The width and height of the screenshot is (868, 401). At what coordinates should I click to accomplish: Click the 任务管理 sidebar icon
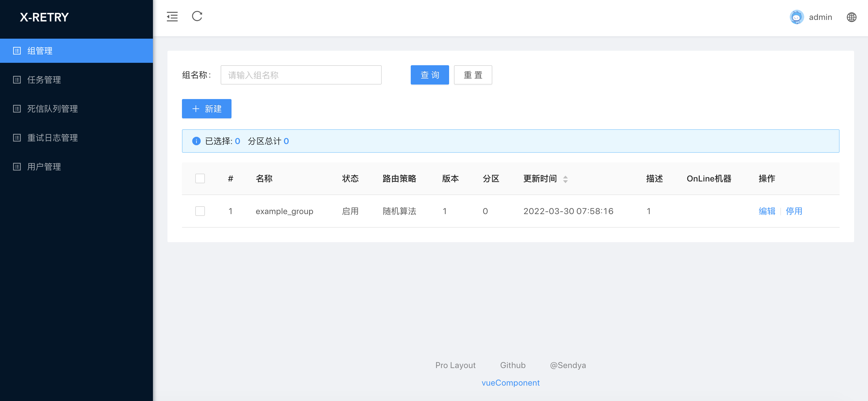[x=17, y=80]
